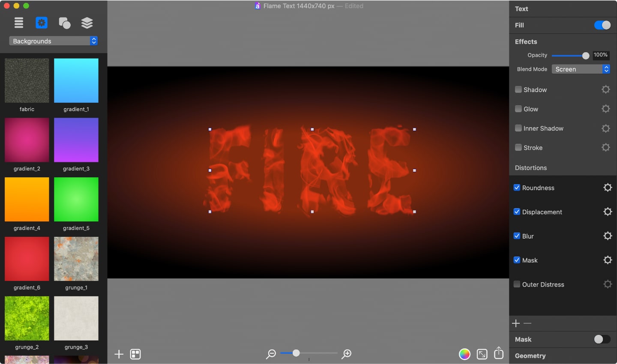The width and height of the screenshot is (617, 364).
Task: Open the Shadow effect settings gear
Action: (x=605, y=90)
